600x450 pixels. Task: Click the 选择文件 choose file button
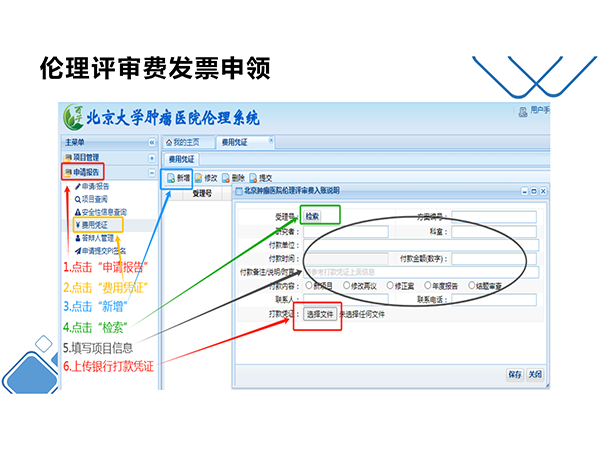point(320,314)
